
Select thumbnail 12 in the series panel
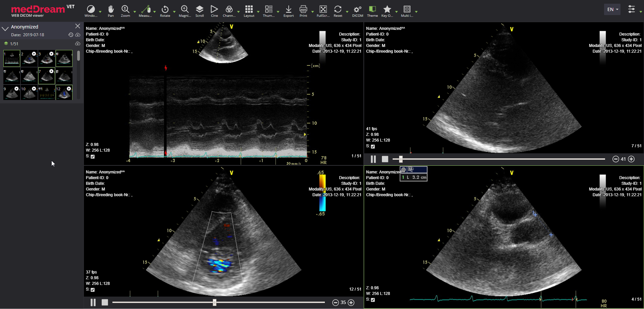pos(64,92)
